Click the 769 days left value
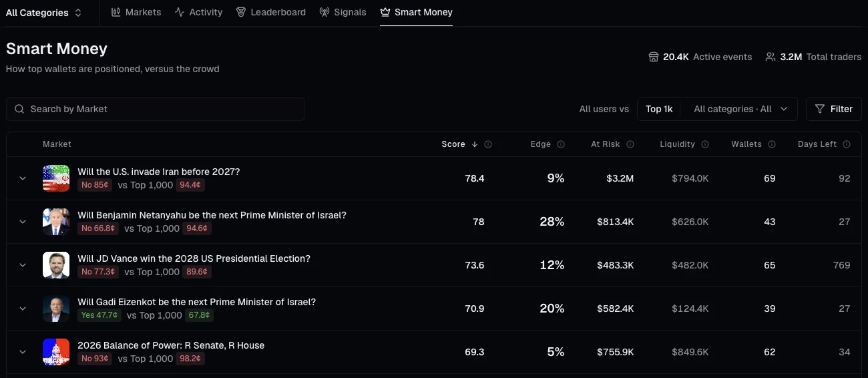868x378 pixels. point(842,265)
